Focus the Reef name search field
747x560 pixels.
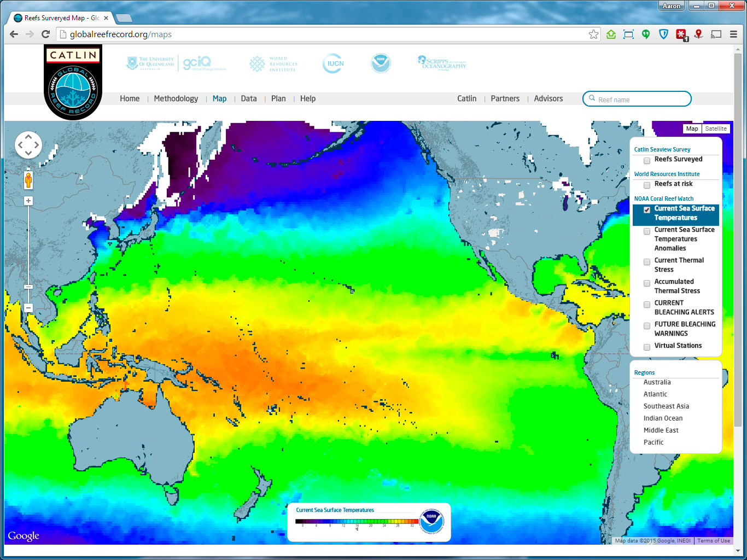(637, 99)
